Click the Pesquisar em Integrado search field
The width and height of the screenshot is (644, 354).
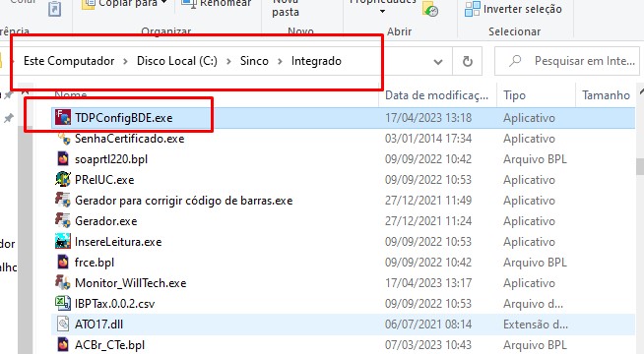coord(567,62)
